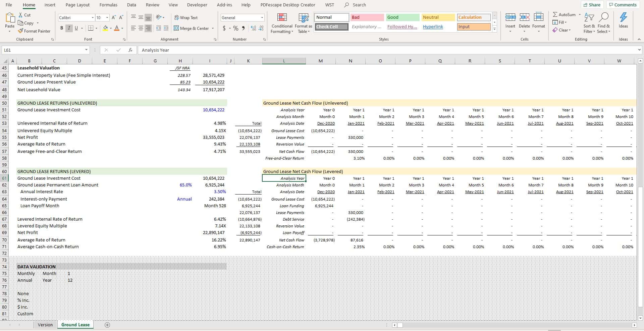Screen dimensions: 644x331
Task: Increase decimal places
Action: (253, 28)
